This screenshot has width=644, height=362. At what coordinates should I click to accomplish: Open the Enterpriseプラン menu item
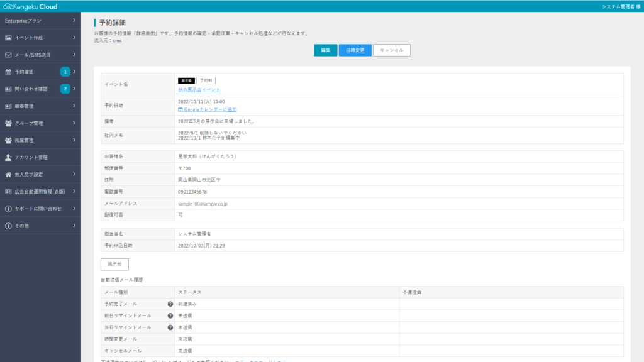pos(40,21)
